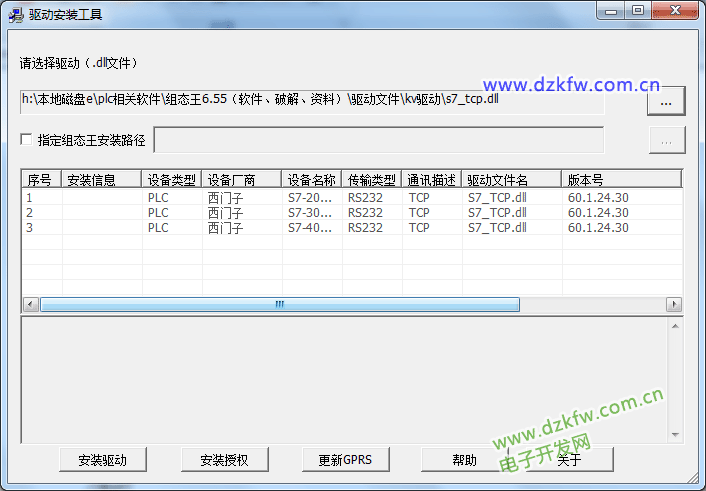706x491 pixels.
Task: Click the 组态王 install path input field
Action: click(379, 140)
